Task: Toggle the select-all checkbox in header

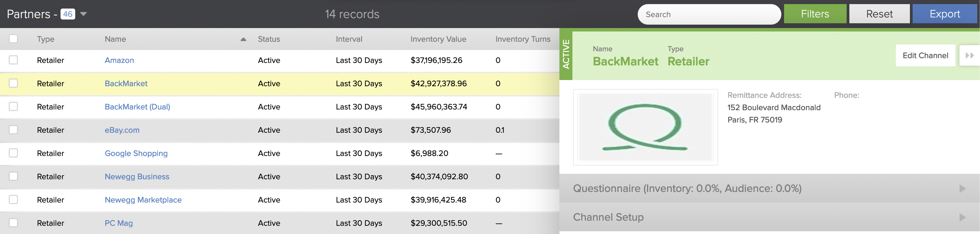Action: pyautogui.click(x=13, y=39)
